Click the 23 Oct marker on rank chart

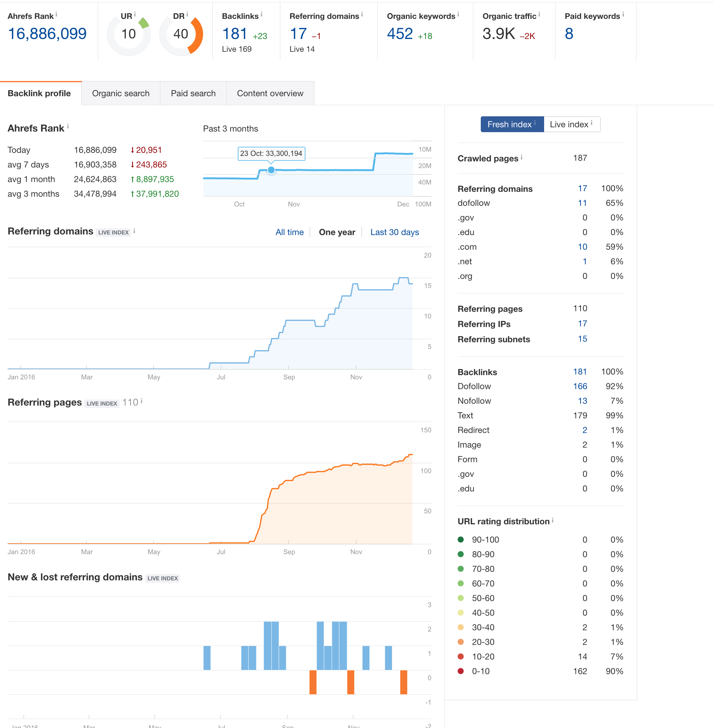click(271, 170)
